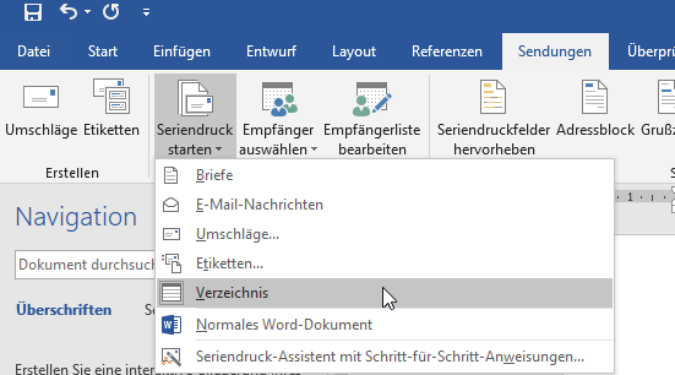Customize the Quick Access Toolbar
675x375 pixels.
[146, 12]
